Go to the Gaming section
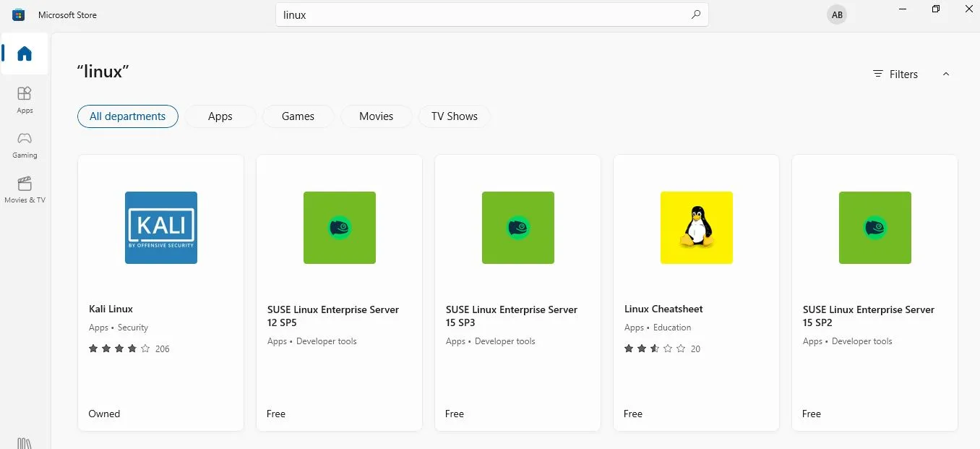The height and width of the screenshot is (449, 980). tap(25, 145)
